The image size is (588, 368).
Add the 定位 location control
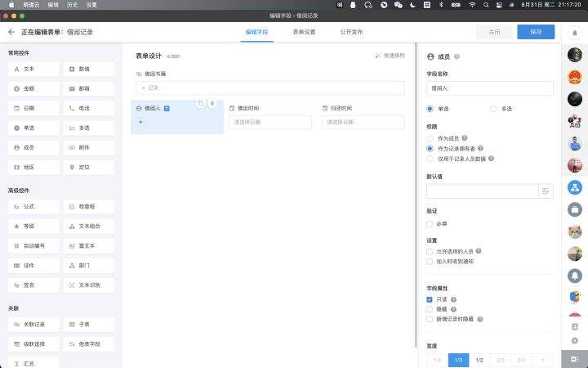(89, 167)
